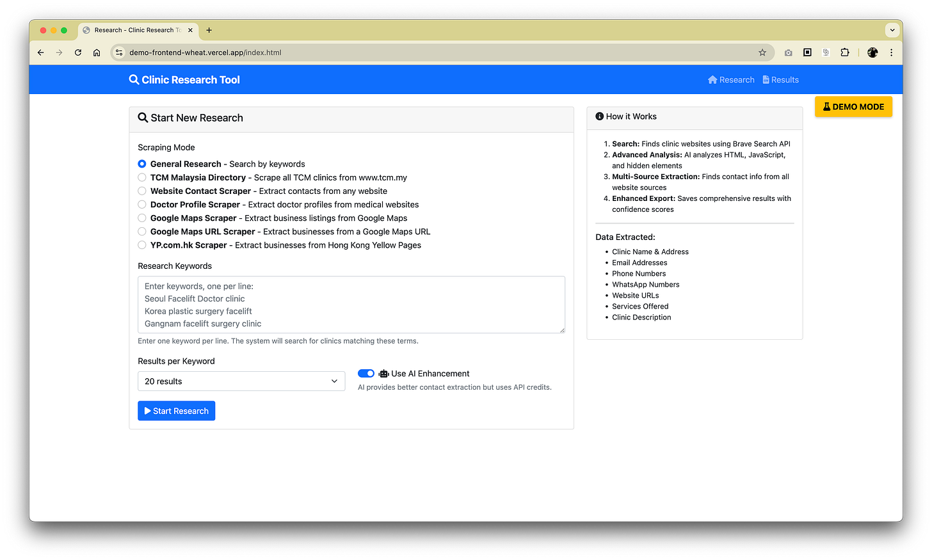Toggle the Use AI Enhancement switch

[366, 373]
